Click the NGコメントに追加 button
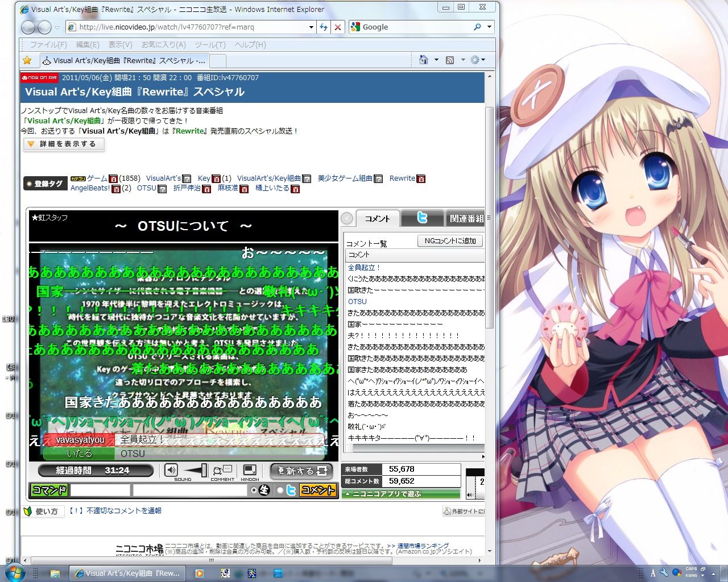 point(450,241)
